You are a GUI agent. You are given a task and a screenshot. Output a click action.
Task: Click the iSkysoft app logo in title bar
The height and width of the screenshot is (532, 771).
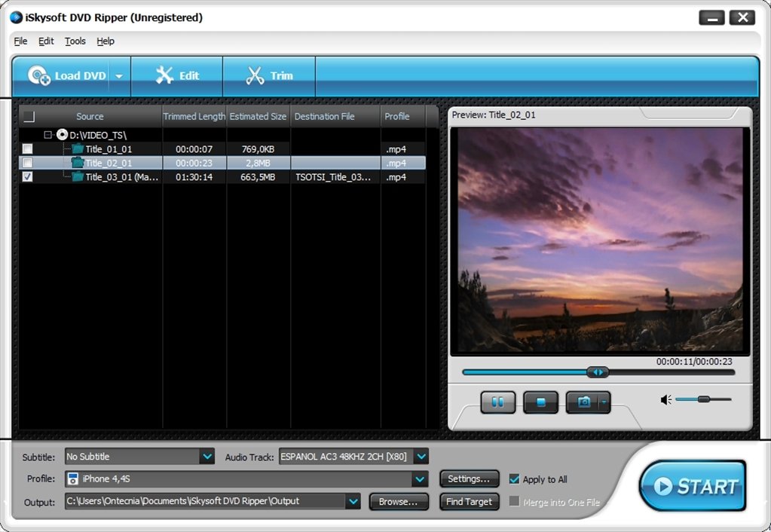[x=17, y=17]
